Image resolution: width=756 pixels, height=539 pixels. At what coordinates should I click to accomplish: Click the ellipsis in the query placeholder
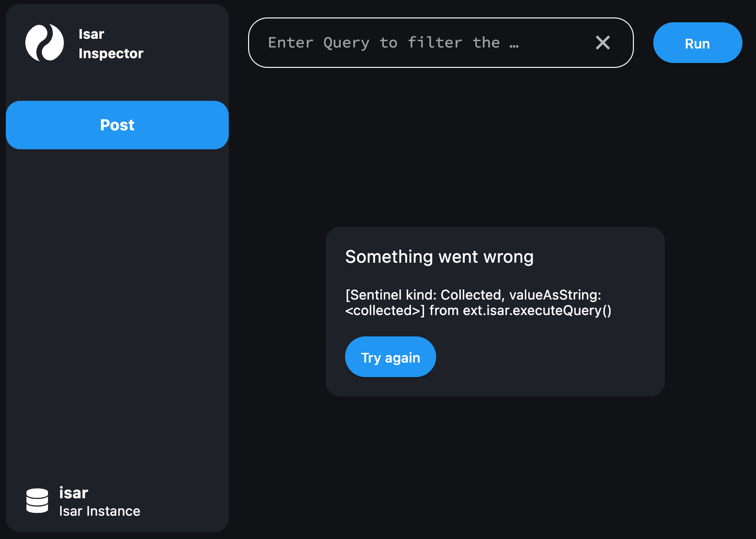coord(514,45)
